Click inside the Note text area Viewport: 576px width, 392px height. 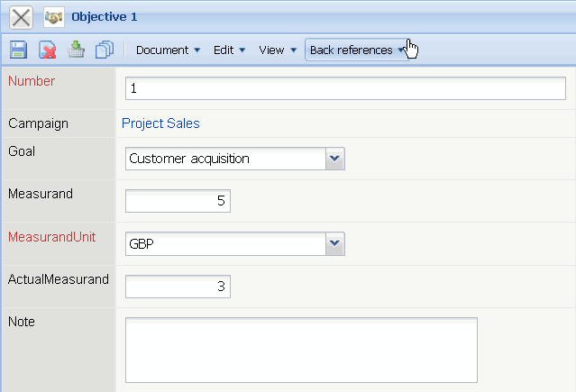300,350
